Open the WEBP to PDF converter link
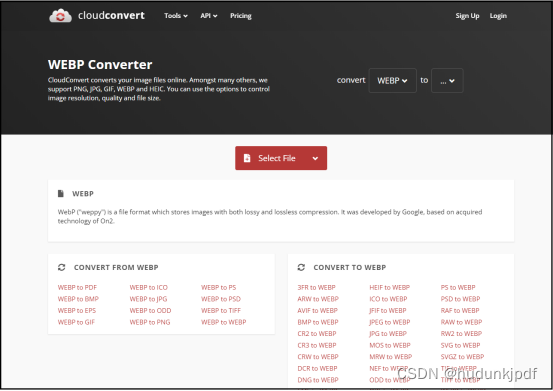Viewport: 553px width, 391px height. coord(77,288)
